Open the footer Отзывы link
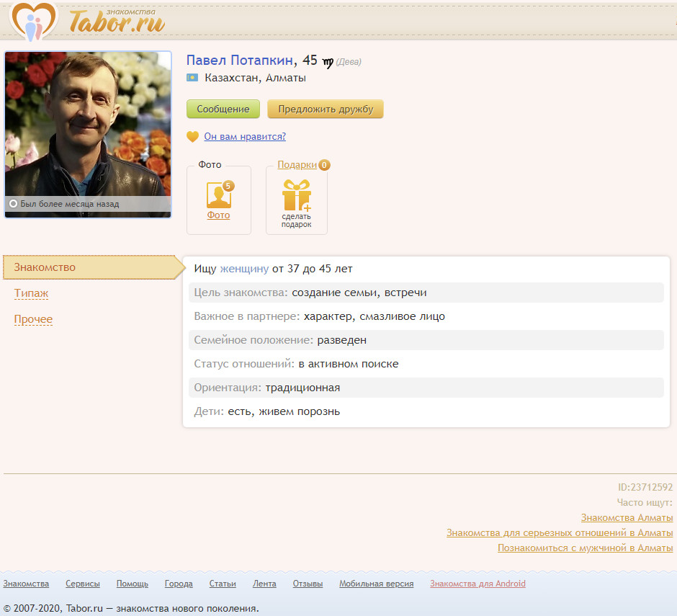This screenshot has height=616, width=677. [308, 584]
